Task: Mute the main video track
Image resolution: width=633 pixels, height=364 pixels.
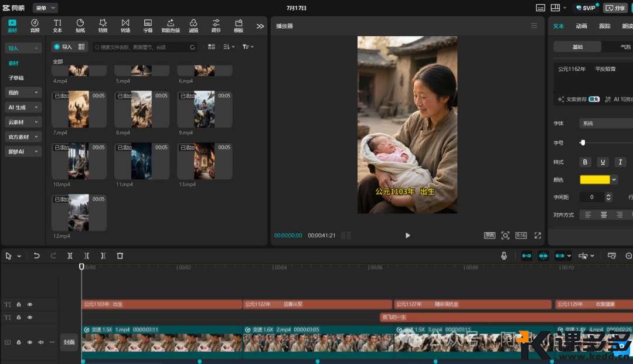Action: [x=41, y=342]
